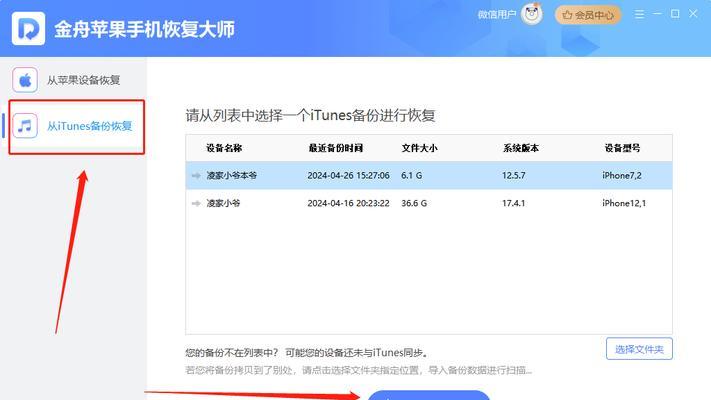Open the 会员中心 membership center button
Viewport: 711px width, 400px height.
tap(588, 15)
